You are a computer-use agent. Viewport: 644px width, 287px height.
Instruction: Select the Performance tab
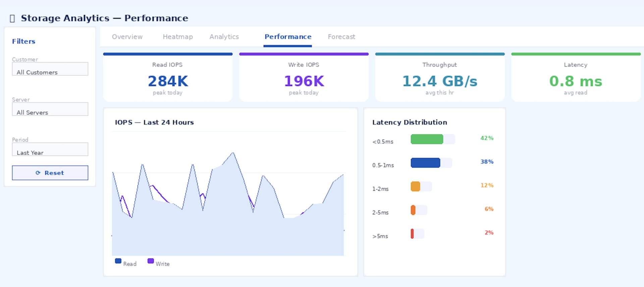click(x=288, y=37)
